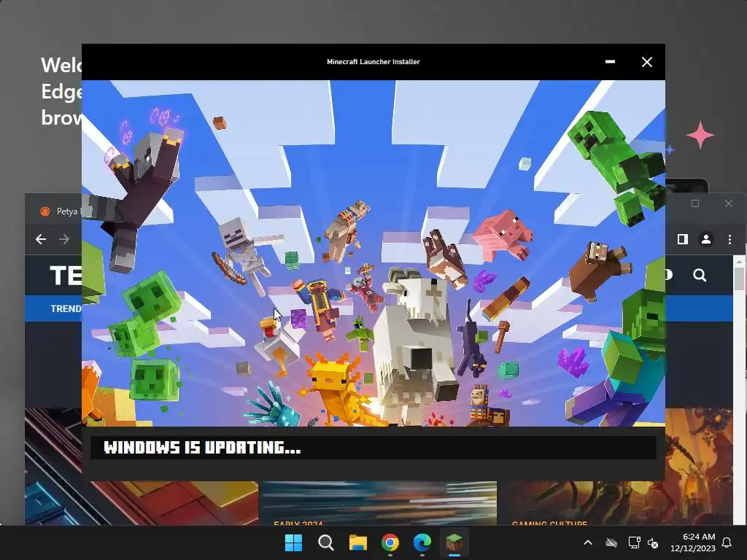Open the TRENDING menu on the website
747x560 pixels.
pyautogui.click(x=66, y=308)
